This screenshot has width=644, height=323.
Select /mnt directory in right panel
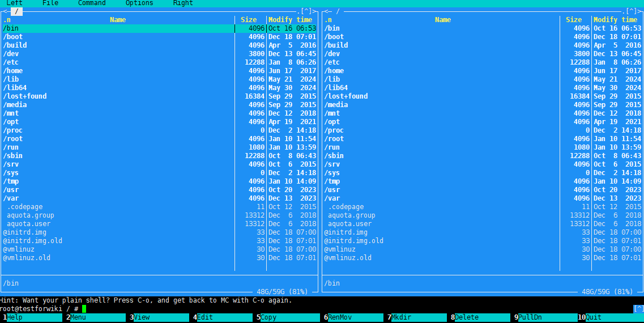tap(483, 113)
